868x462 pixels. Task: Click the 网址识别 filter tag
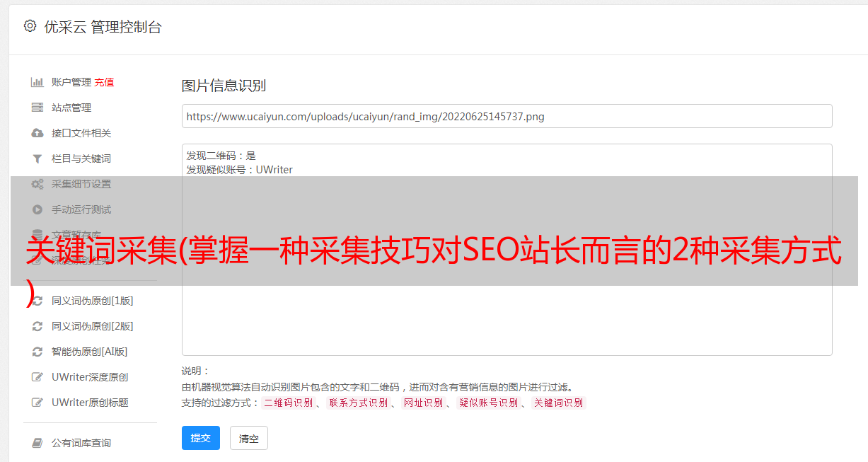tap(423, 403)
